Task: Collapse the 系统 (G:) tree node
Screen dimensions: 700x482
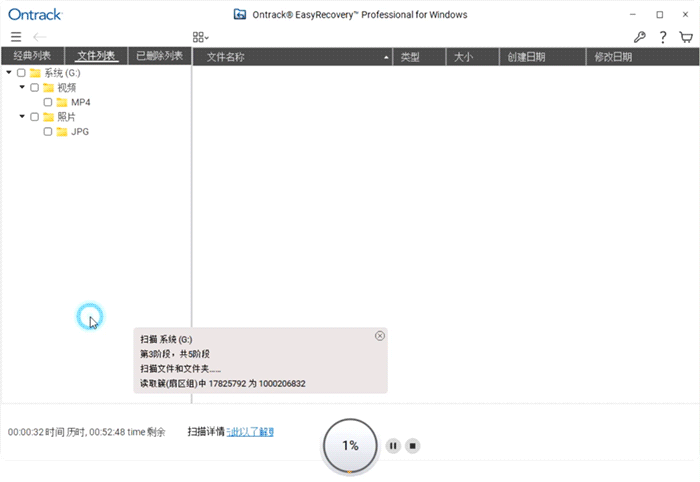Action: [x=9, y=72]
